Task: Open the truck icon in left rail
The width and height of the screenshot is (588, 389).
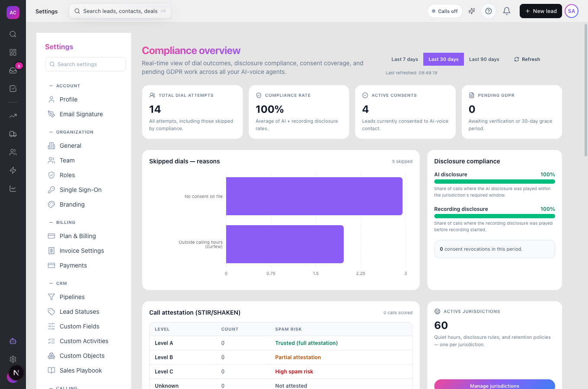Action: 13,134
